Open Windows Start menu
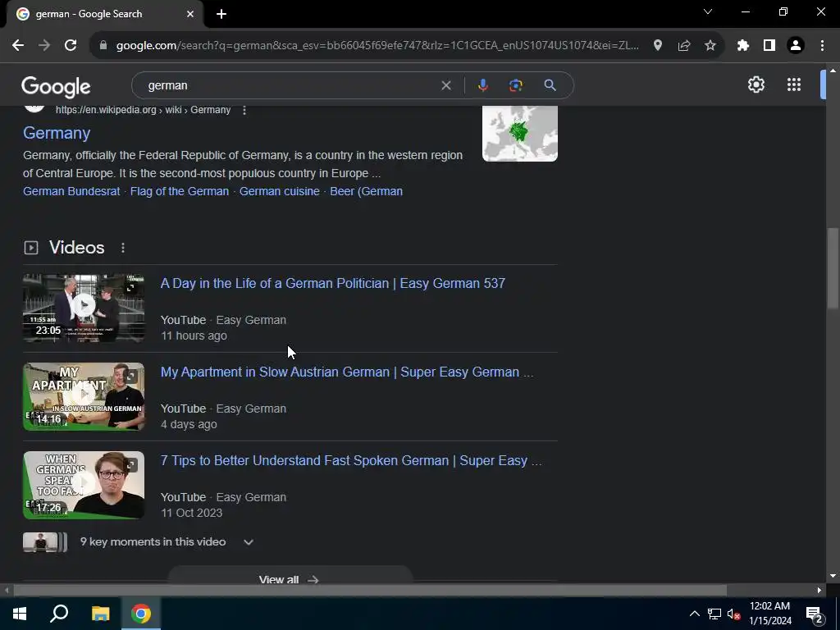This screenshot has height=630, width=840. (20, 614)
